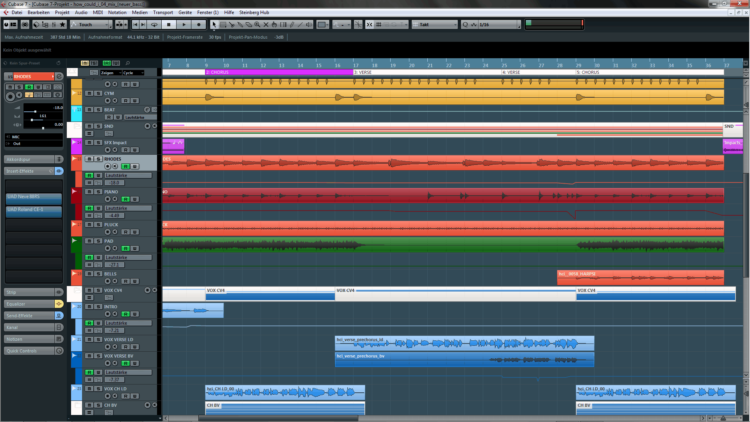Viewport: 750px width, 422px height.
Task: Mute the CYM track
Action: pos(89,93)
